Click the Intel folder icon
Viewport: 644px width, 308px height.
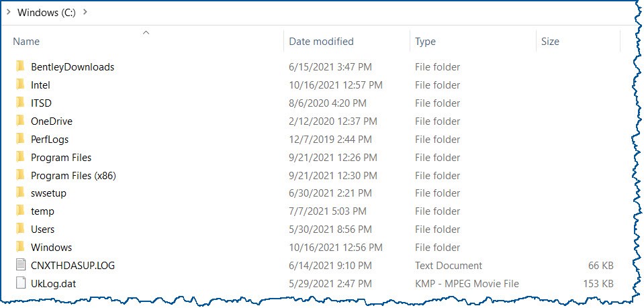20,85
